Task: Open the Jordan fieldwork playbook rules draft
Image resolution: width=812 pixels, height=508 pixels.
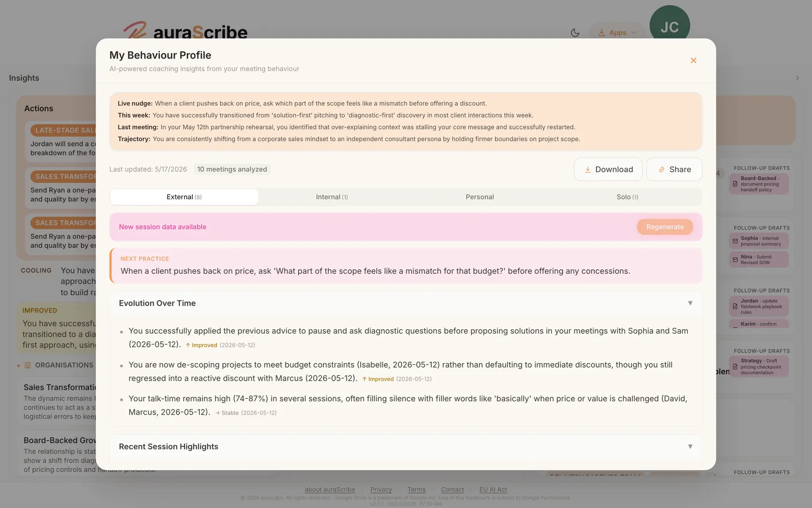Action: 759,306
